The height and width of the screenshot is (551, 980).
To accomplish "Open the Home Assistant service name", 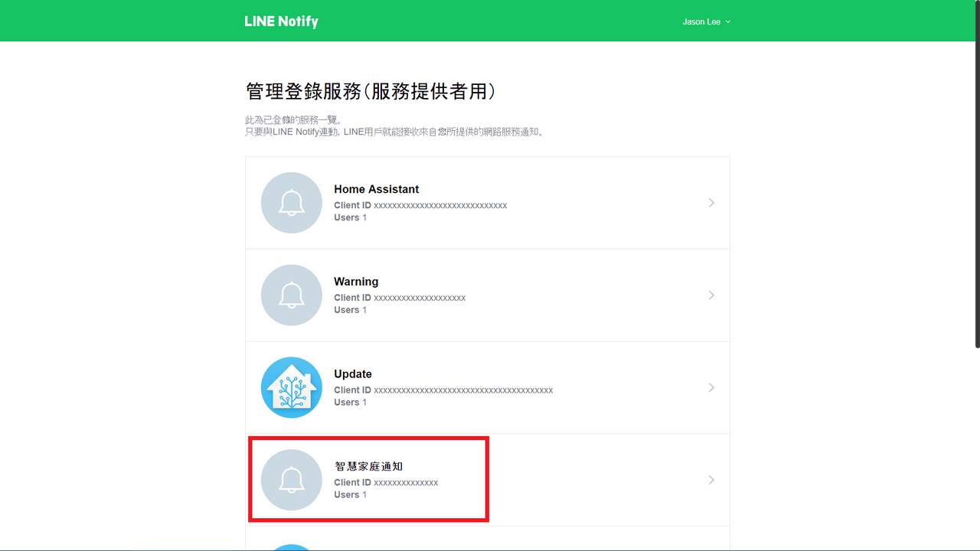I will coord(377,189).
